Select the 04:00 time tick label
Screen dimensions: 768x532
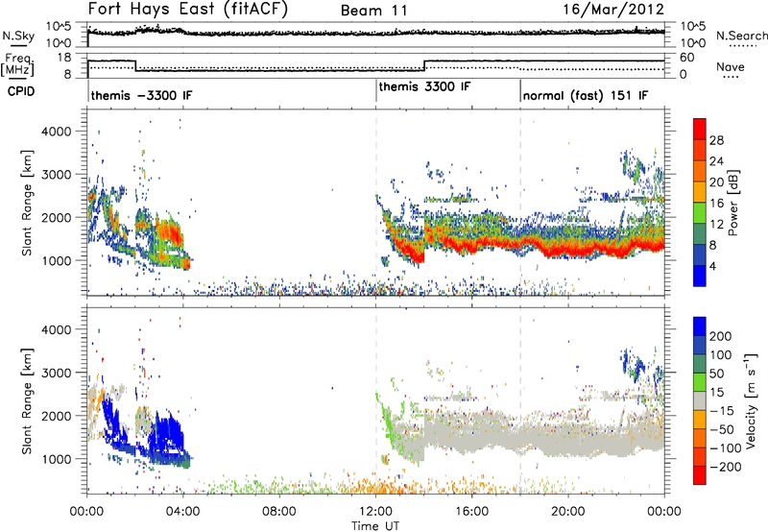pos(182,512)
